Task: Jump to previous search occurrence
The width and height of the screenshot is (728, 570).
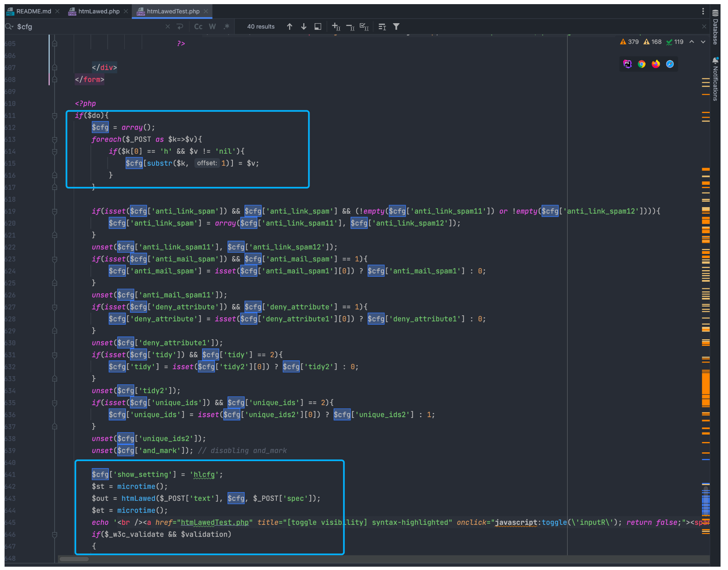Action: (x=290, y=27)
